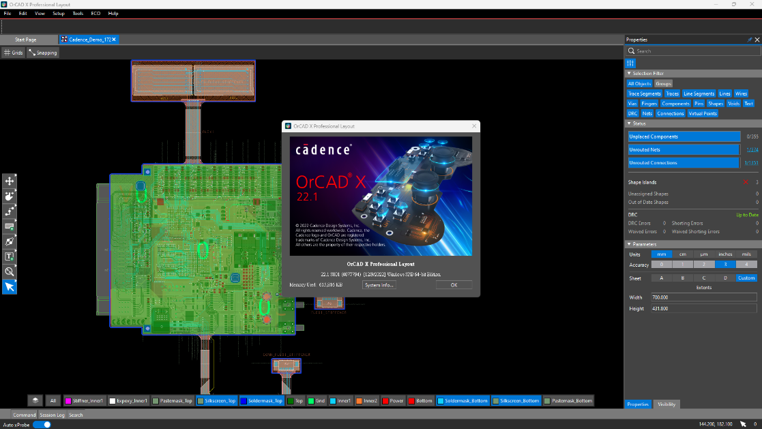The image size is (762, 429).
Task: Close the OrCAD X about dialog
Action: pyautogui.click(x=474, y=126)
